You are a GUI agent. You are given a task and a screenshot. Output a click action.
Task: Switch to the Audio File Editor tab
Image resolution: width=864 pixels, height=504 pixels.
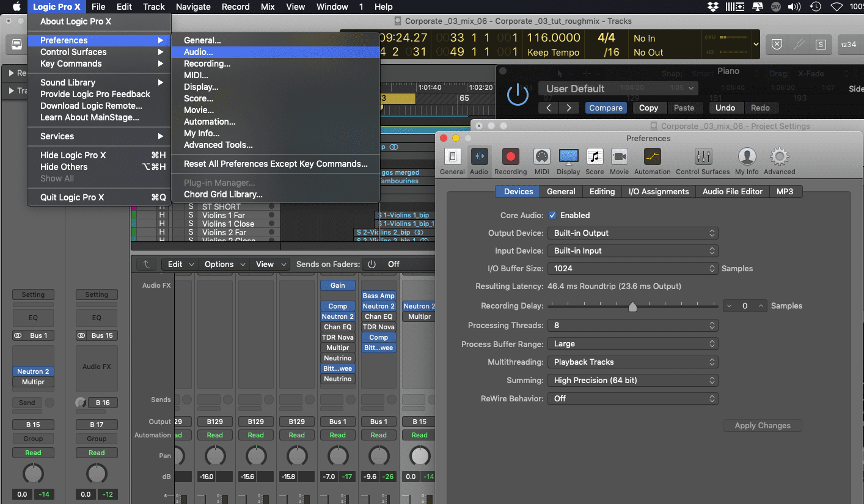tap(732, 191)
